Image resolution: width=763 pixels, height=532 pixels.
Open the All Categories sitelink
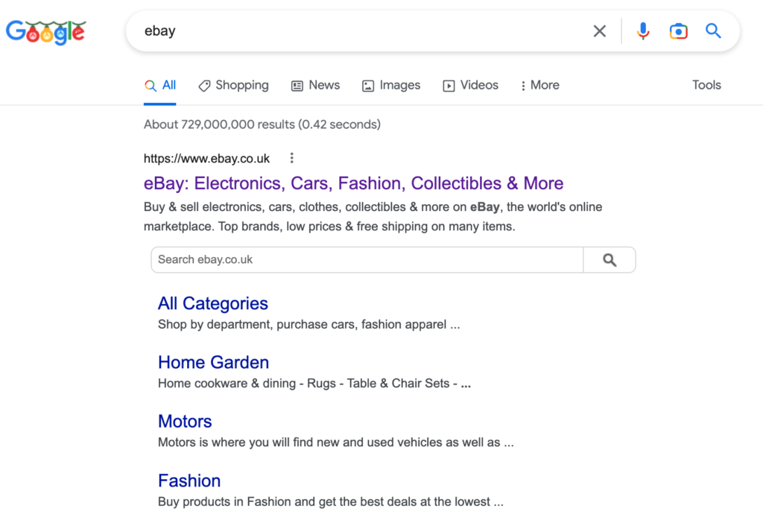213,303
